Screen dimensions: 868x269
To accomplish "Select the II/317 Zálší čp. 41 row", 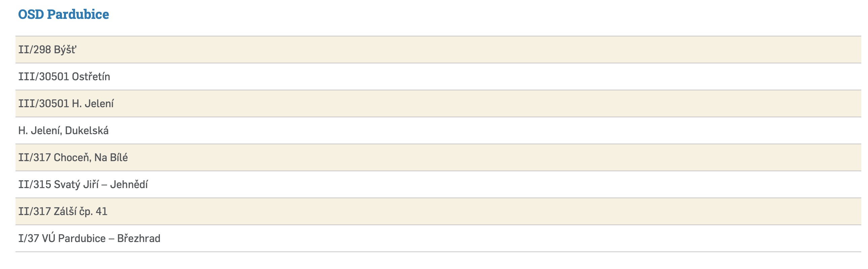I will point(438,212).
